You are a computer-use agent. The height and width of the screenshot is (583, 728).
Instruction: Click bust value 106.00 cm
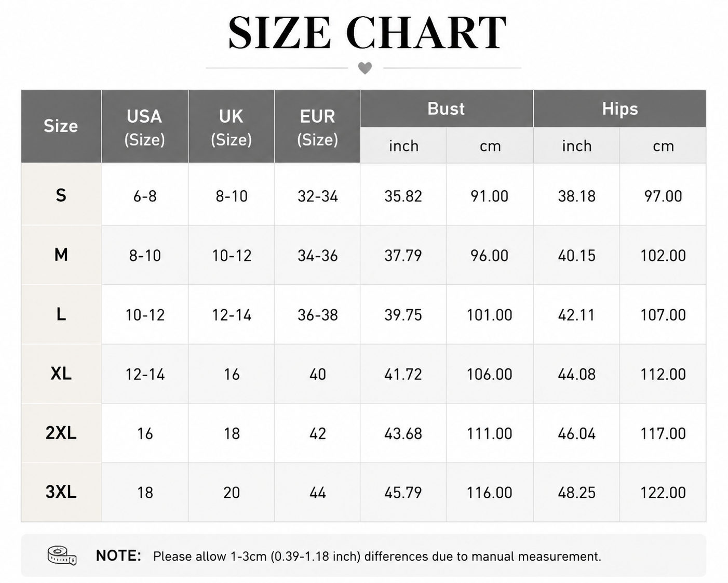(489, 374)
